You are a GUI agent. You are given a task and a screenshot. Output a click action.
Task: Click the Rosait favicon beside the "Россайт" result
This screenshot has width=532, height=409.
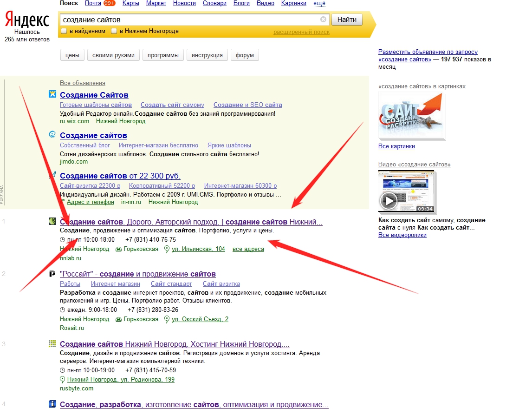coord(52,273)
